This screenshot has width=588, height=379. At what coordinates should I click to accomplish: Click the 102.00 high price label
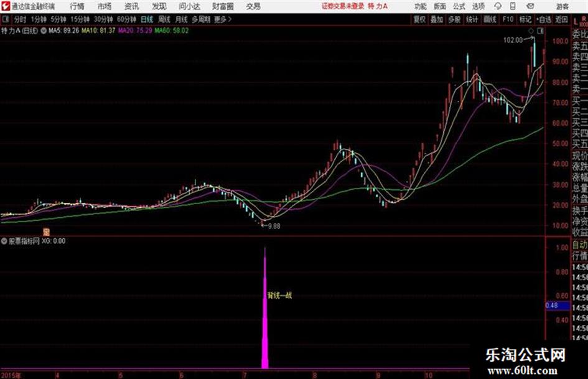[x=513, y=40]
